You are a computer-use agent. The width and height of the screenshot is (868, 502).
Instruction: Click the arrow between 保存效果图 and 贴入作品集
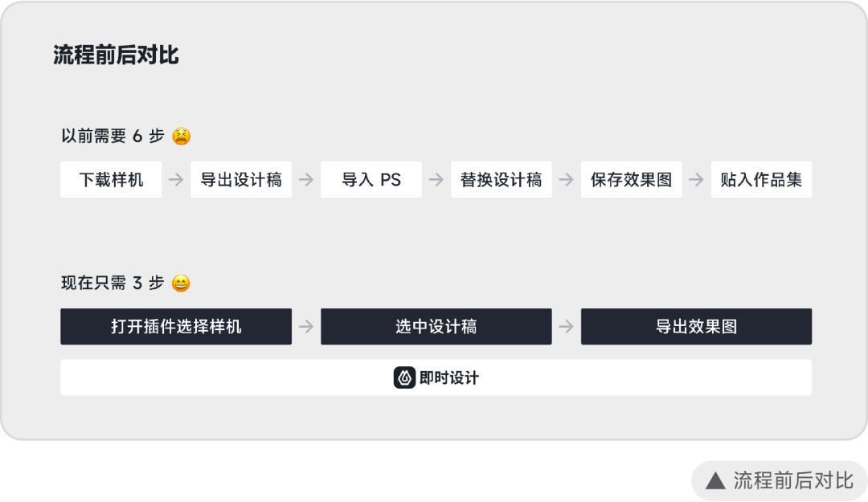coord(697,180)
